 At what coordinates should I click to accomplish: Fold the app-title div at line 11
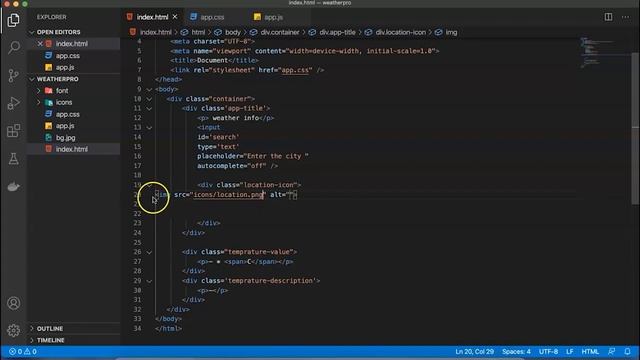[x=149, y=108]
